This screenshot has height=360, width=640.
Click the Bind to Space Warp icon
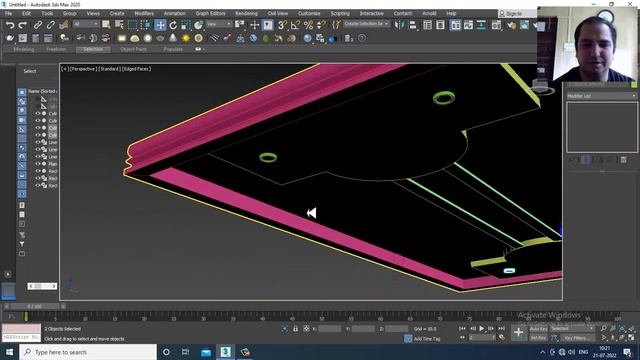pyautogui.click(x=64, y=25)
